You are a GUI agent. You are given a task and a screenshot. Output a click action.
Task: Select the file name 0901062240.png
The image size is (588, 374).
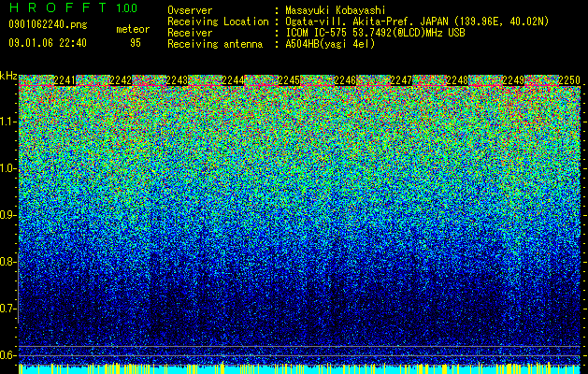tap(48, 24)
